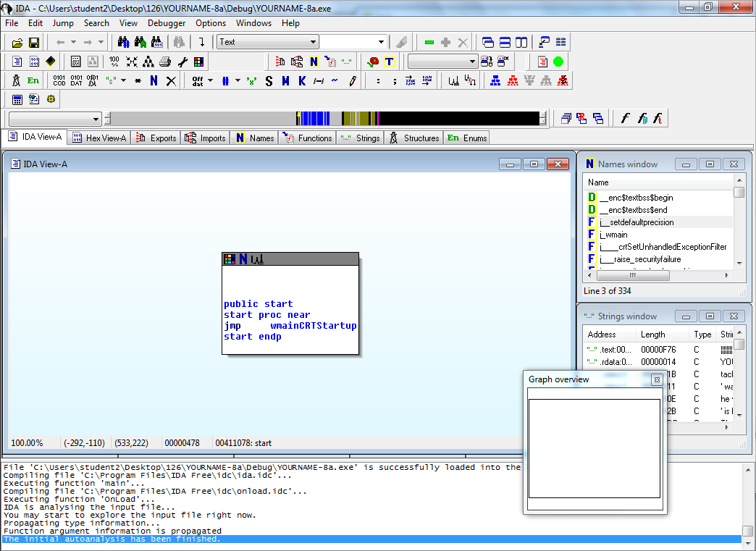Viewport: 756px width, 551px height.
Task: Switch to the Imports tab
Action: click(206, 138)
